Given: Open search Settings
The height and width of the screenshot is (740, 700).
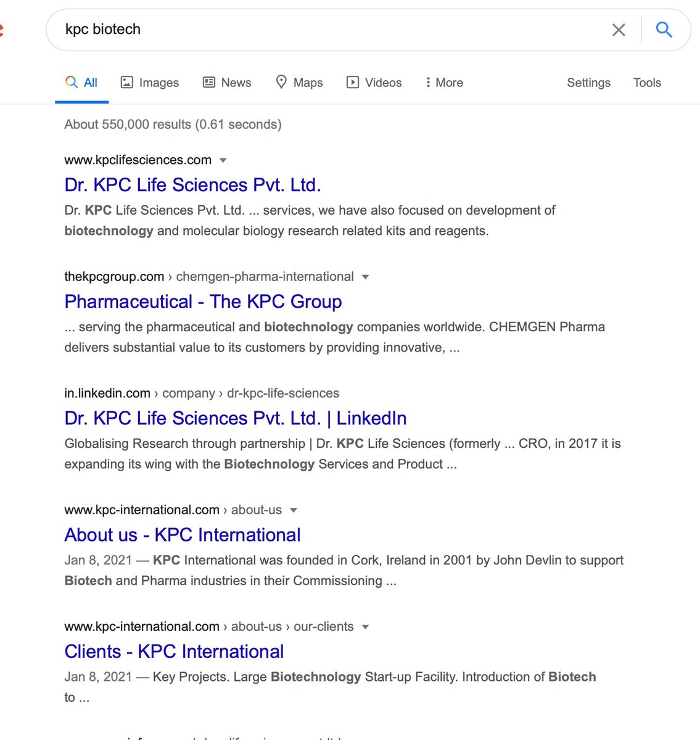Looking at the screenshot, I should pyautogui.click(x=588, y=83).
